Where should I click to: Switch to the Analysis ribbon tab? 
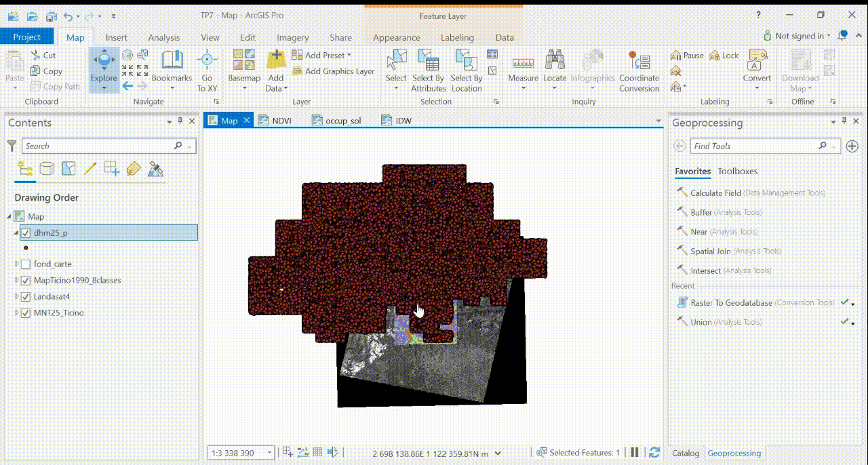(x=163, y=37)
